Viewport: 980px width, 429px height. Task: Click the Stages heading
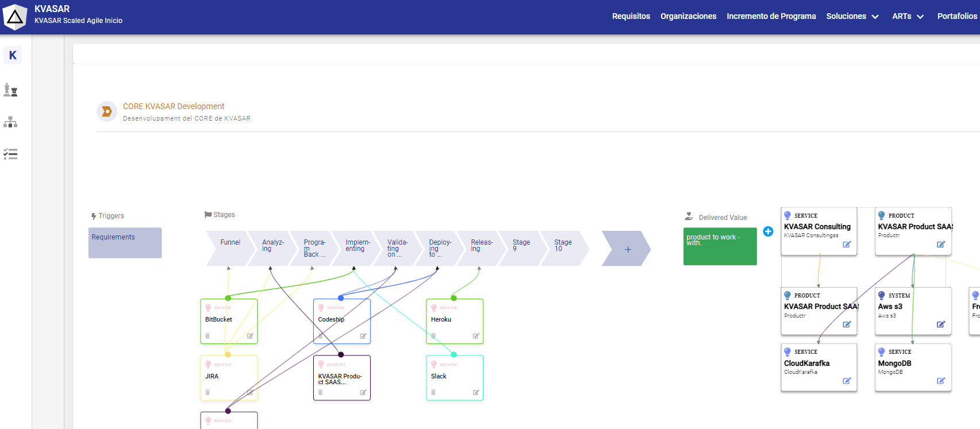224,215
